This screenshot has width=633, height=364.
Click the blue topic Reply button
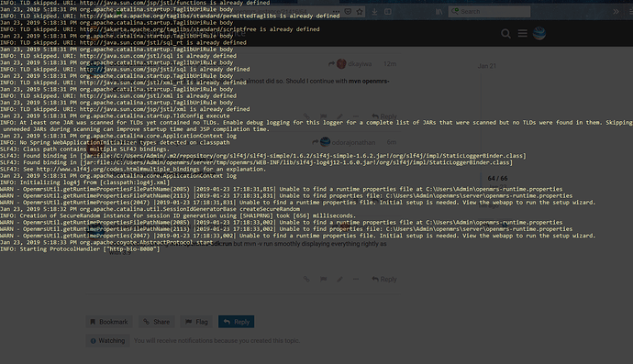click(236, 322)
